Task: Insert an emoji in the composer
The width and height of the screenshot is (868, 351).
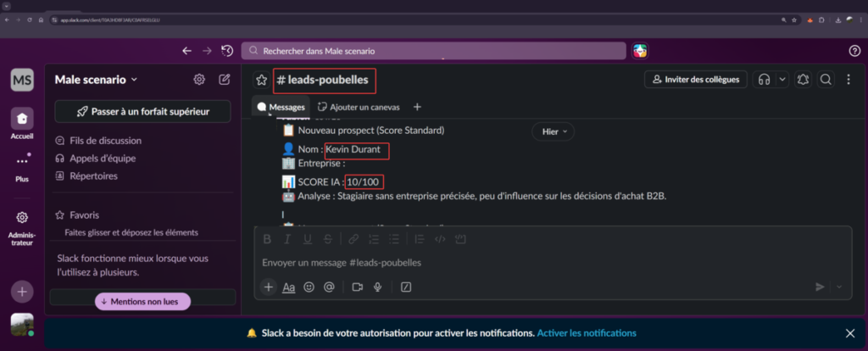Action: (309, 287)
